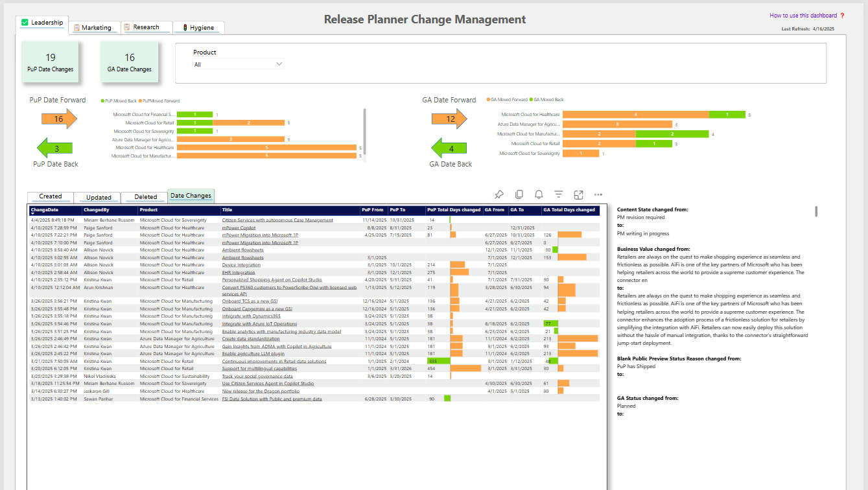Image resolution: width=868 pixels, height=490 pixels.
Task: Open Track your social governance data link
Action: click(257, 376)
